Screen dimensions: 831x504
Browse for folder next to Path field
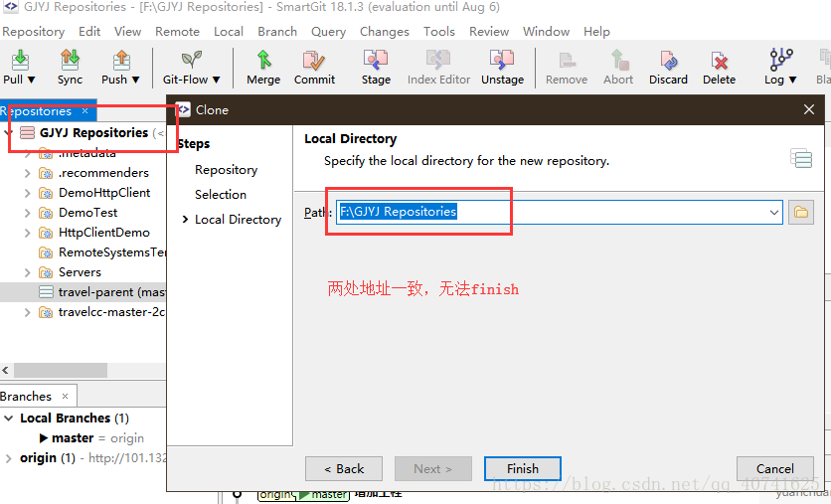[801, 213]
